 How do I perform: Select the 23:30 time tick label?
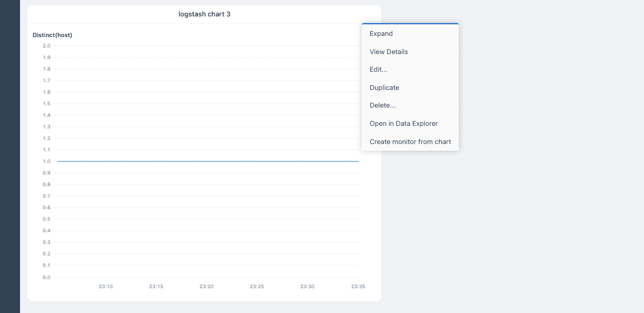(x=307, y=286)
